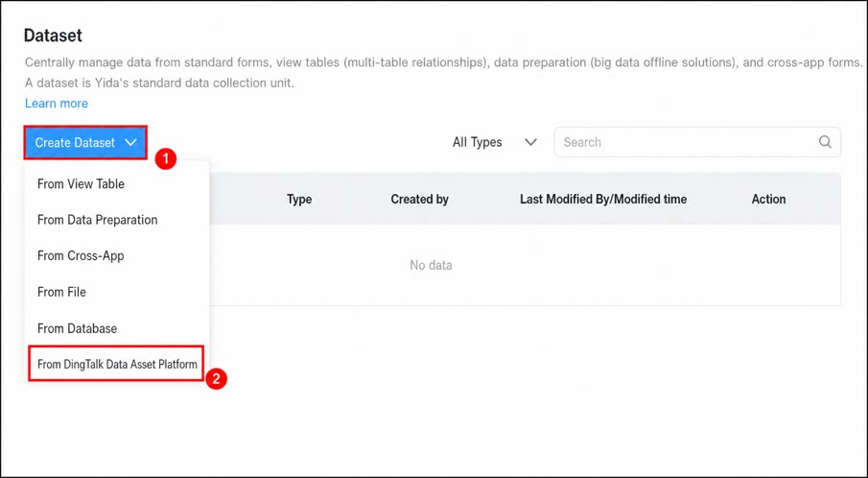Image resolution: width=868 pixels, height=478 pixels.
Task: Click the Create Dataset chevron arrow
Action: (130, 142)
